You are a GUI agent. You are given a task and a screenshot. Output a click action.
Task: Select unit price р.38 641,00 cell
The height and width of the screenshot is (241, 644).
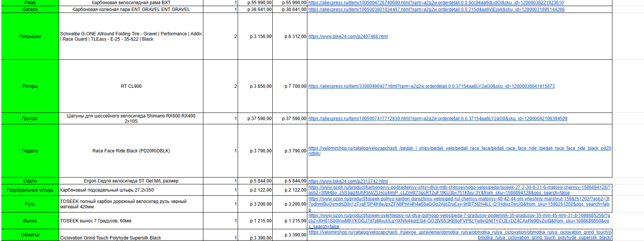pyautogui.click(x=255, y=10)
